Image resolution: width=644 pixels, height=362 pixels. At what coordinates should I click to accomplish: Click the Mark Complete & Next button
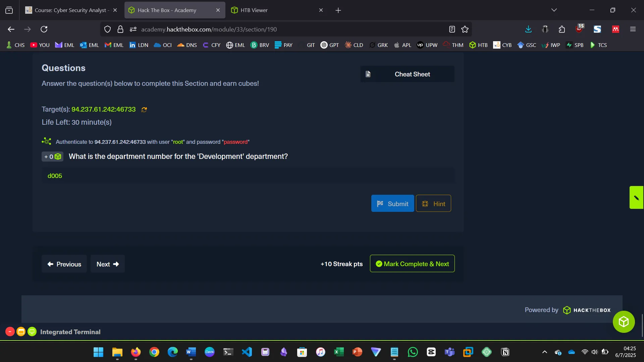point(412,264)
